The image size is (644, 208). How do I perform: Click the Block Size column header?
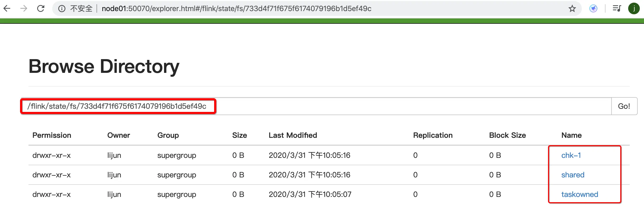pyautogui.click(x=507, y=135)
